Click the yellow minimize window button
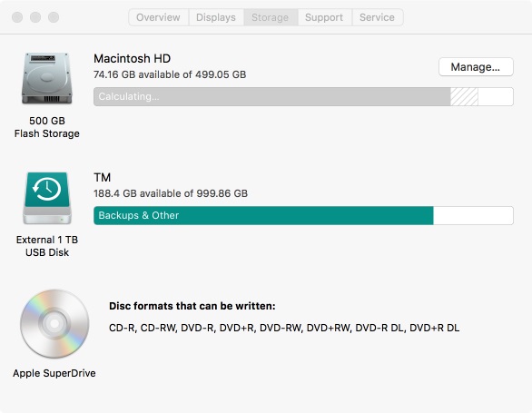Image resolution: width=532 pixels, height=413 pixels. pyautogui.click(x=35, y=17)
